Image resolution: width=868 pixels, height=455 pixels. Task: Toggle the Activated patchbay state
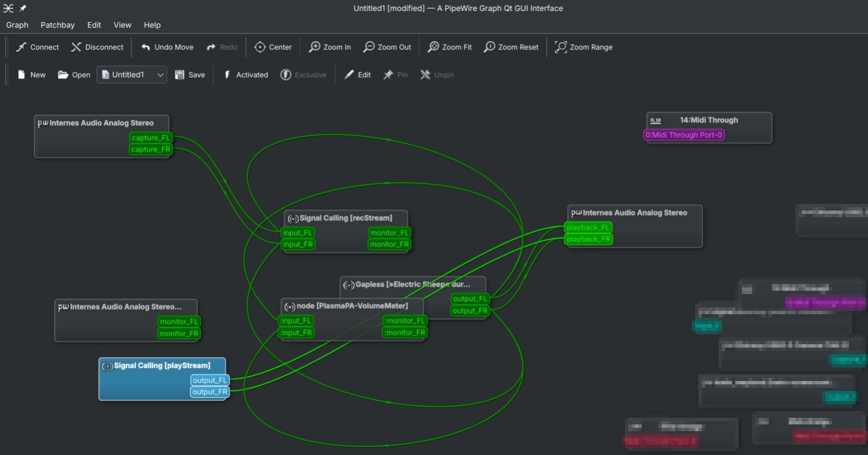pyautogui.click(x=246, y=74)
